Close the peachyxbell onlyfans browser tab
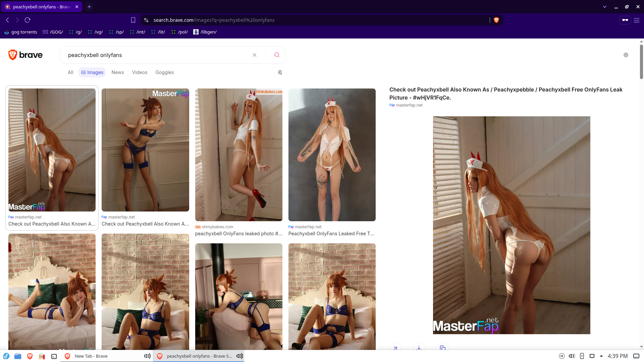This screenshot has width=644, height=362. (77, 7)
